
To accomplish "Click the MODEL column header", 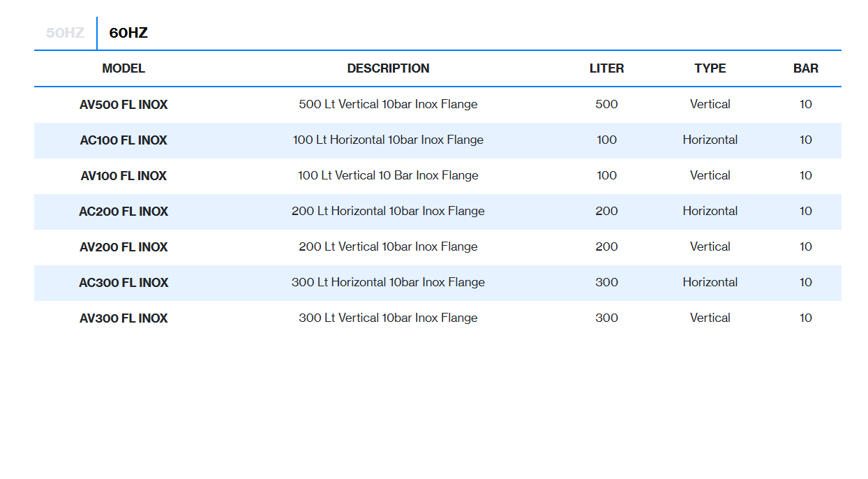I will pyautogui.click(x=124, y=68).
